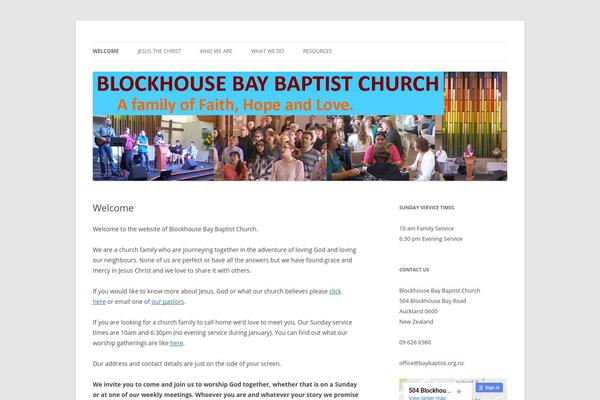Click the Welcome page heading
The image size is (600, 400).
point(113,208)
